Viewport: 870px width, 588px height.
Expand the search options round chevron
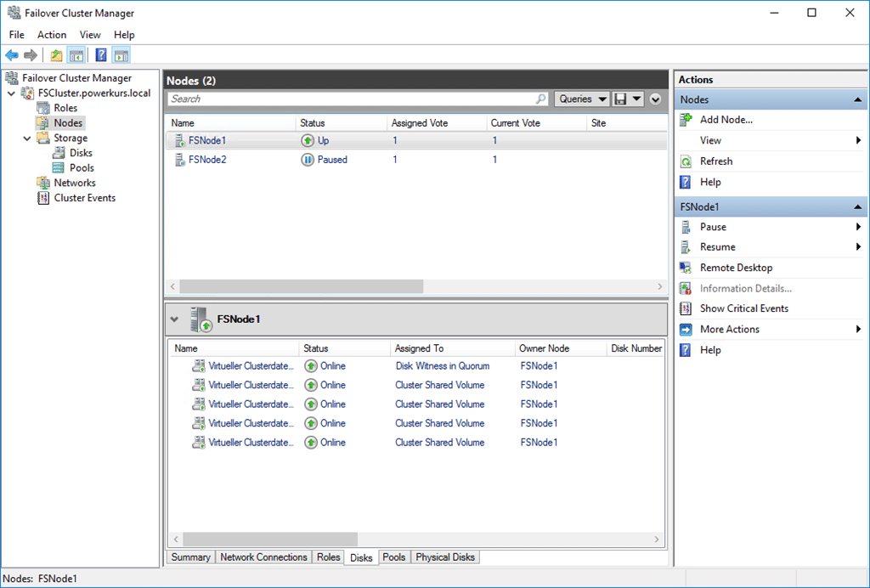(656, 99)
